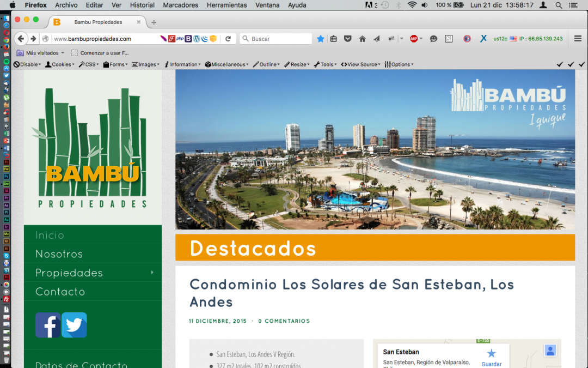Bookmark this page with the star

(321, 39)
